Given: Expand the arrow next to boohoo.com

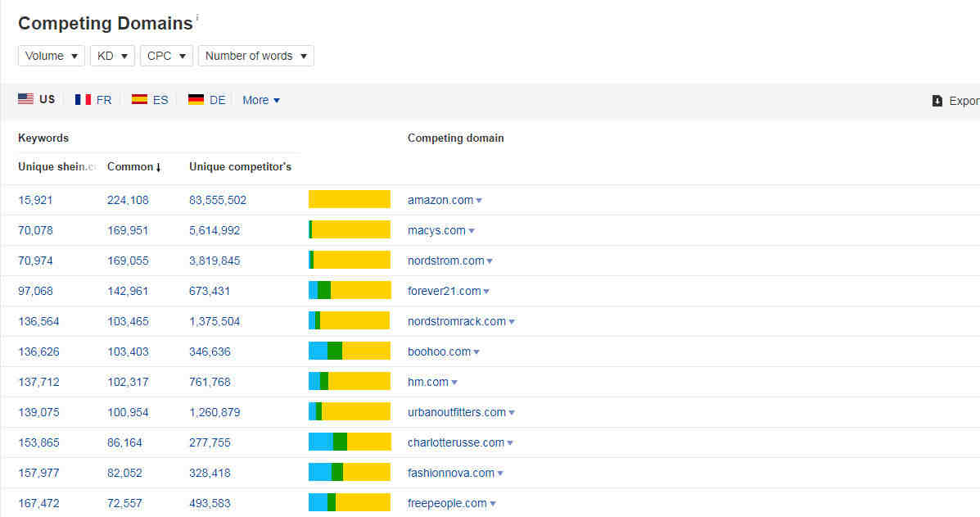Looking at the screenshot, I should tap(476, 352).
